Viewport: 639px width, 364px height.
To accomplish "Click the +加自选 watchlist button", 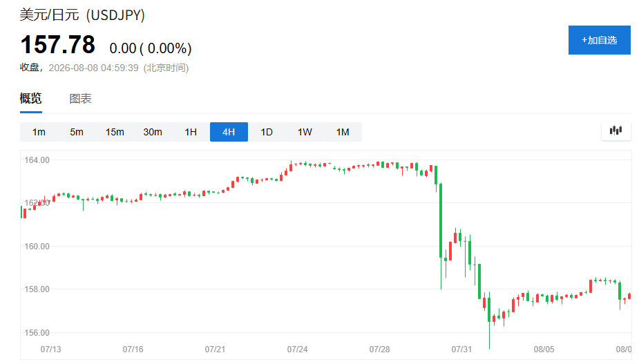I will coord(599,40).
